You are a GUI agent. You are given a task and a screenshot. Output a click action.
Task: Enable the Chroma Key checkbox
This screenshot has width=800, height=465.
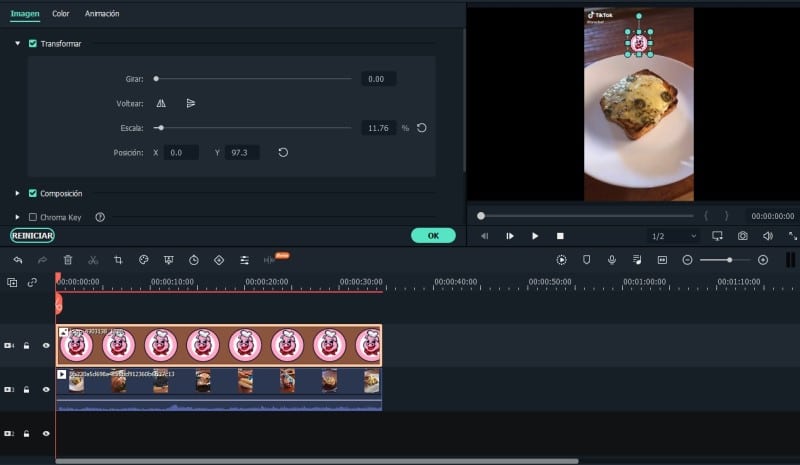(x=33, y=217)
